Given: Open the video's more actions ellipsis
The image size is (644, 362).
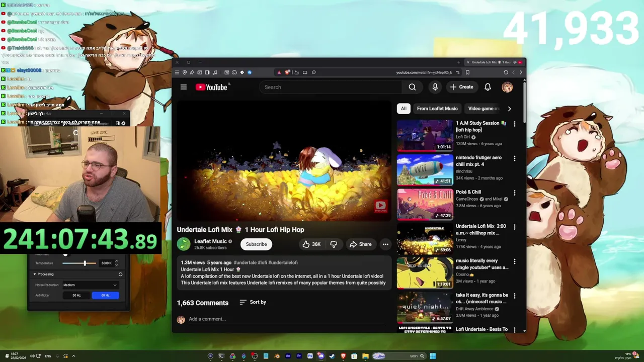Looking at the screenshot, I should pos(385,244).
